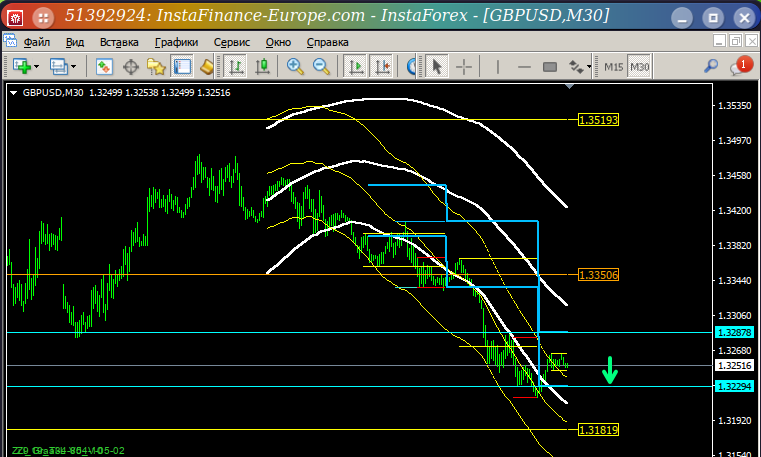Screen dimensions: 761x457
Task: Switch timeframe to M15
Action: pos(613,66)
